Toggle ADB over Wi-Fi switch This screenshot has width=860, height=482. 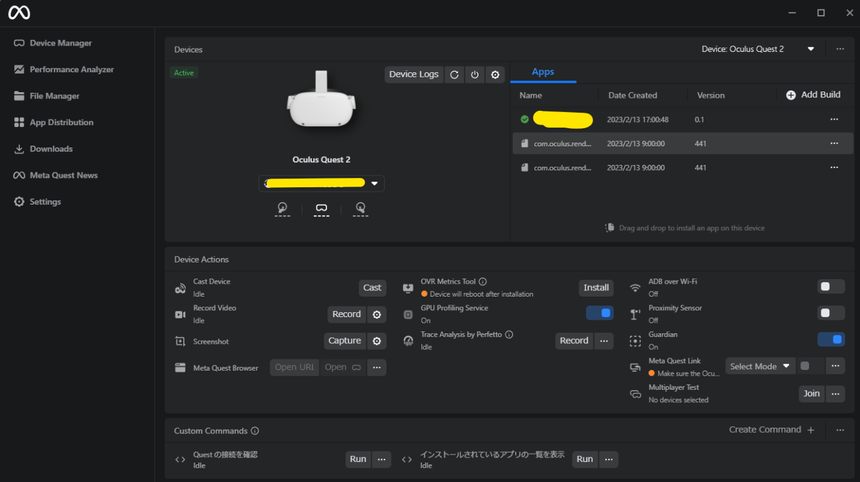830,287
